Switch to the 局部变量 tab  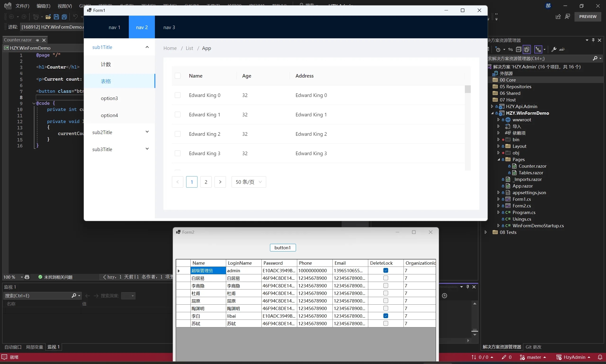[x=34, y=347]
